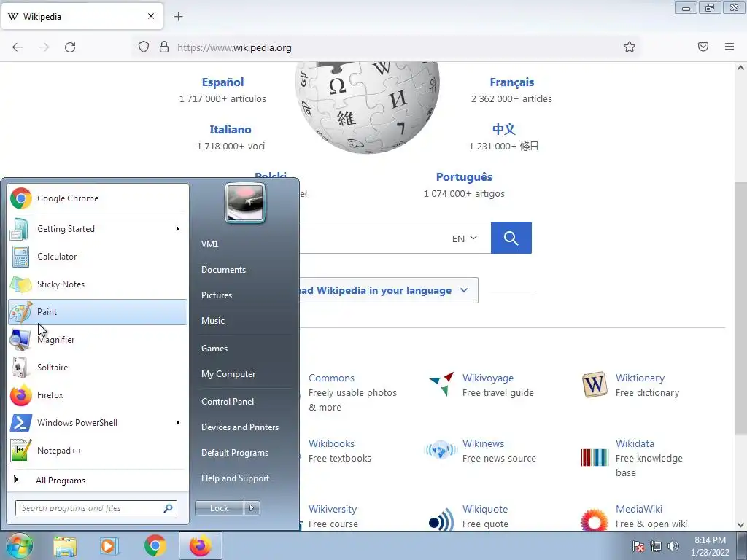
Task: Open a new tab
Action: pyautogui.click(x=179, y=17)
